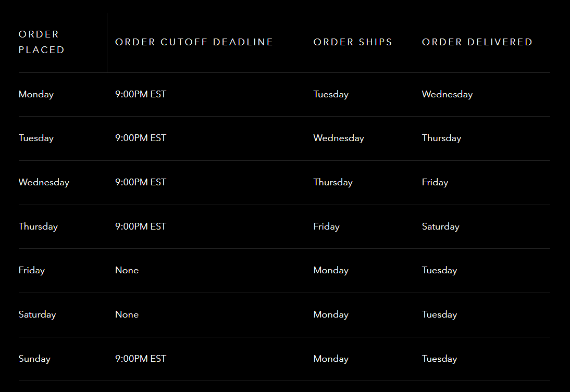Click the 9:00PM EST cutoff for Sunday

(x=141, y=359)
